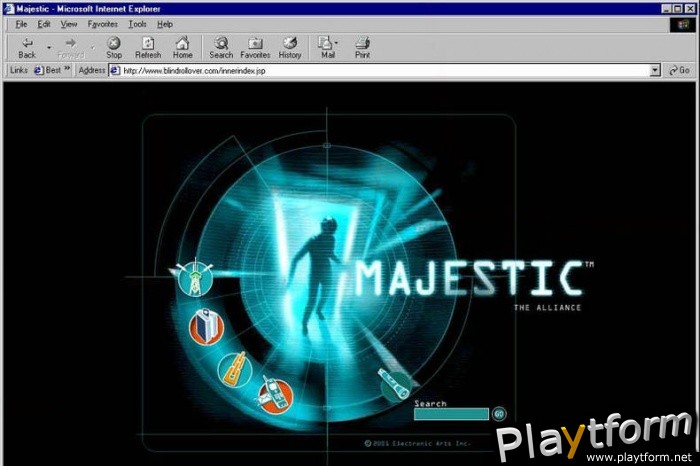This screenshot has height=466, width=700.
Task: Refresh the current page
Action: click(x=148, y=48)
